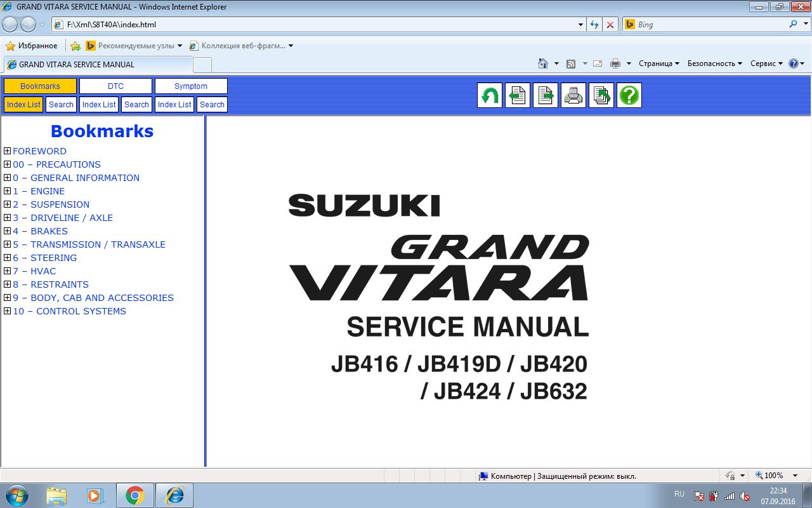Open a new blank browser tab
The width and height of the screenshot is (812, 508).
pyautogui.click(x=202, y=65)
